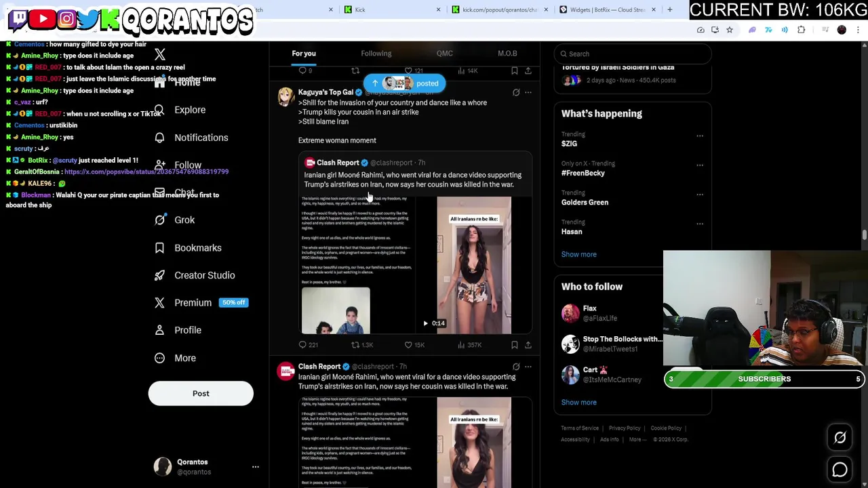
Task: Like the top post with 121 likes
Action: tap(414, 70)
